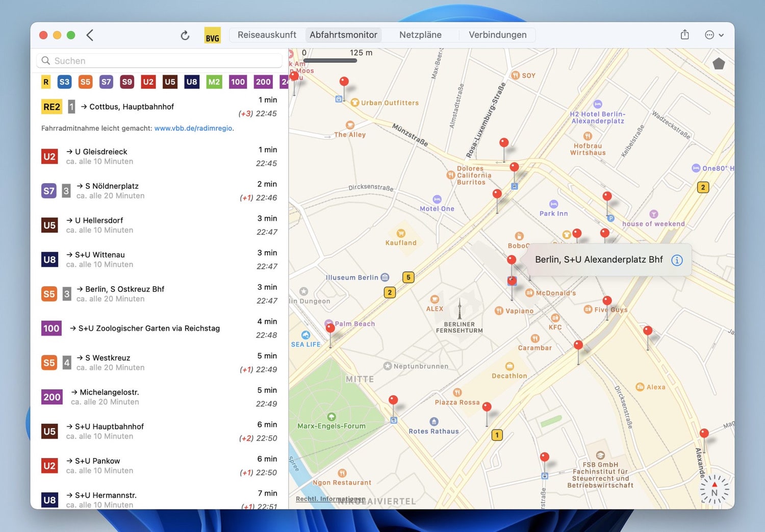
Task: Go back with the back arrow
Action: click(x=90, y=35)
